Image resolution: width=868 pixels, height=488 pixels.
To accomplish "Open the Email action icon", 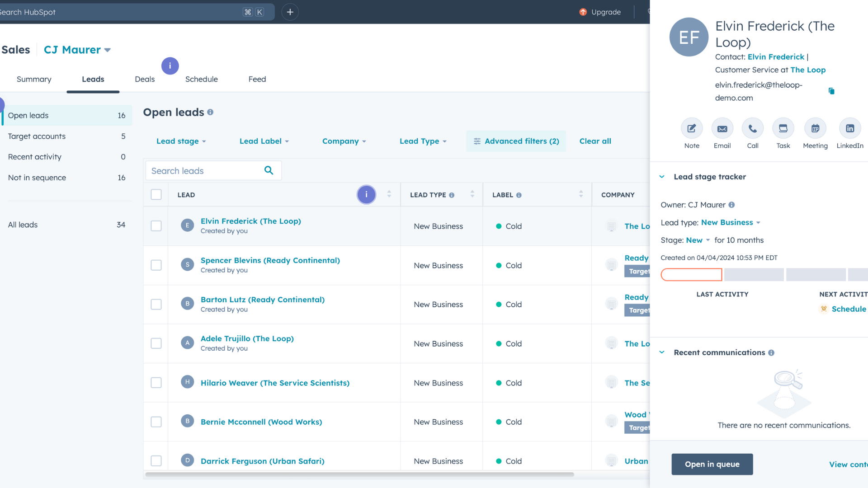I will point(722,129).
